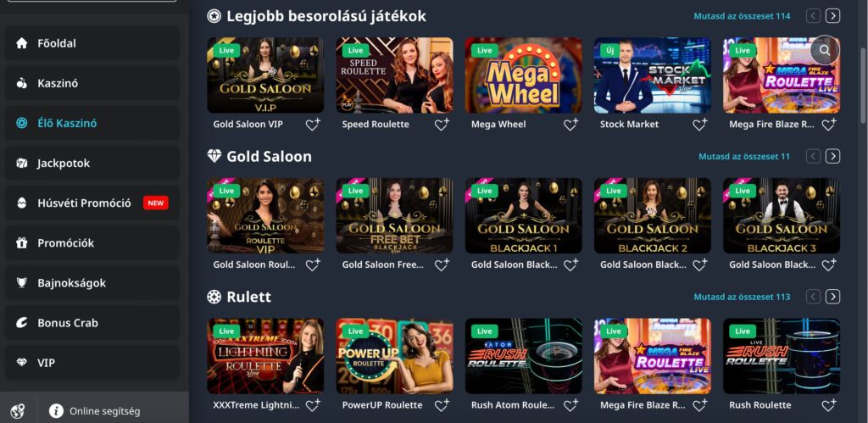Click the Online segítség info icon

coord(56,411)
